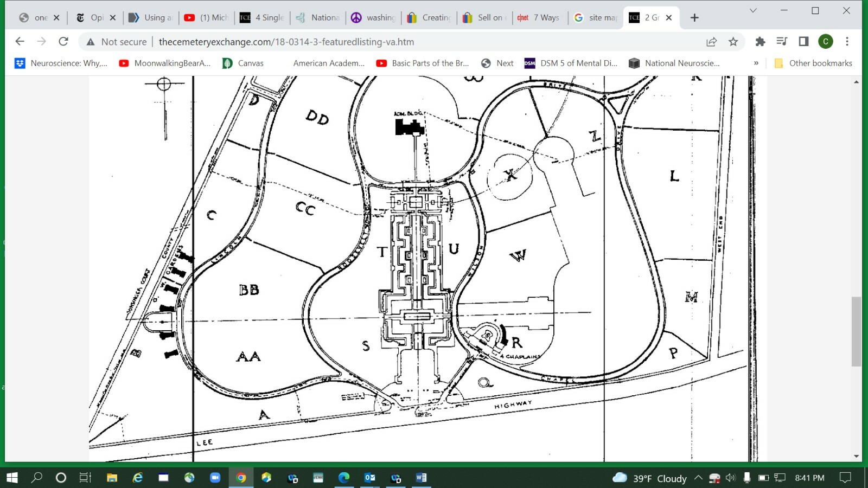Switch to the 'Nationa' tab

318,18
